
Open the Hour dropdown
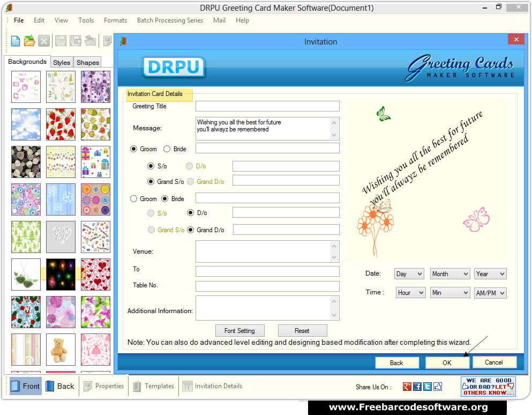(x=410, y=293)
